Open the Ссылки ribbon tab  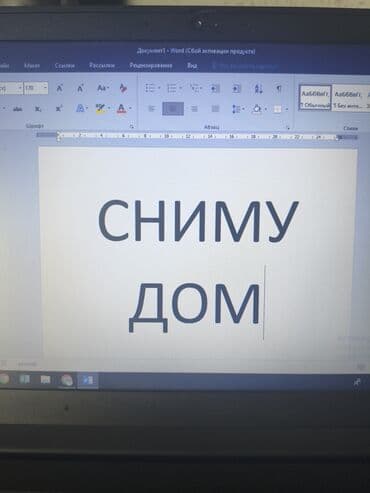65,66
